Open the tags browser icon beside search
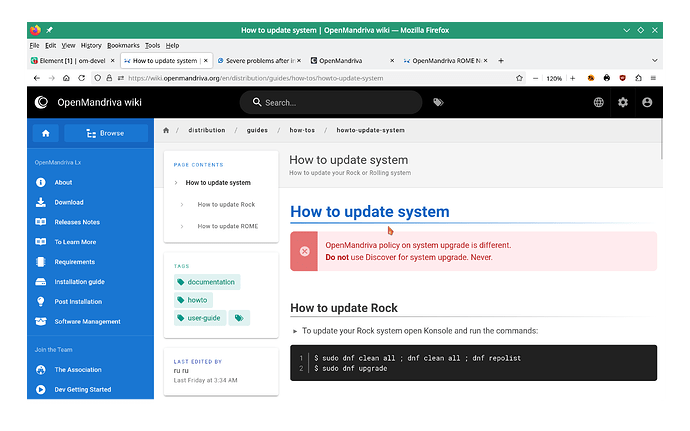 point(438,102)
